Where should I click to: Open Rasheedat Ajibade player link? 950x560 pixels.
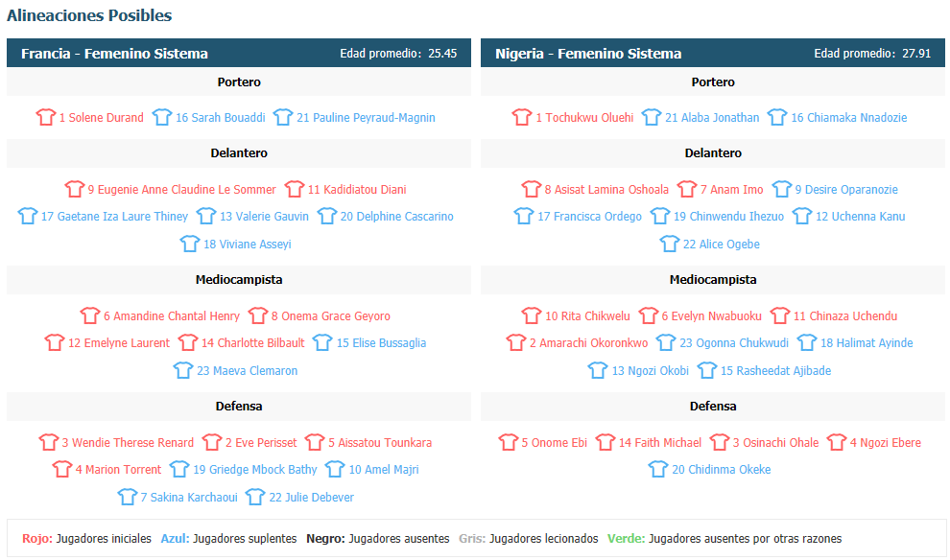tap(775, 370)
